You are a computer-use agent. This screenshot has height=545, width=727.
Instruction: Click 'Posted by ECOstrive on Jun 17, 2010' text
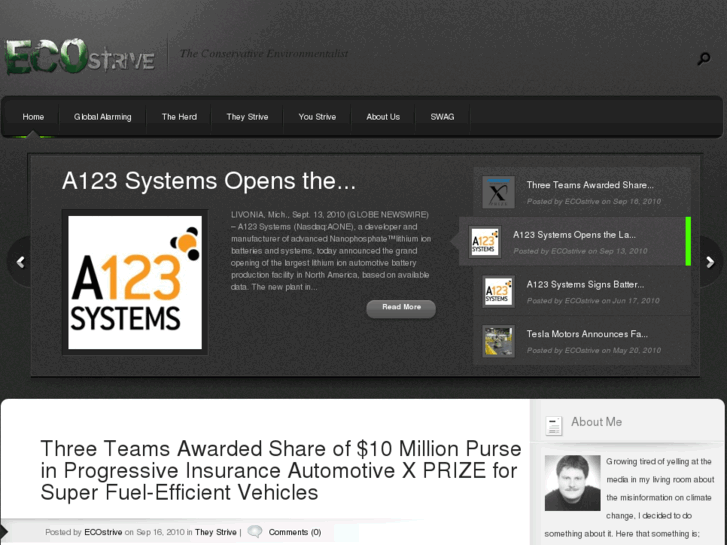point(593,301)
